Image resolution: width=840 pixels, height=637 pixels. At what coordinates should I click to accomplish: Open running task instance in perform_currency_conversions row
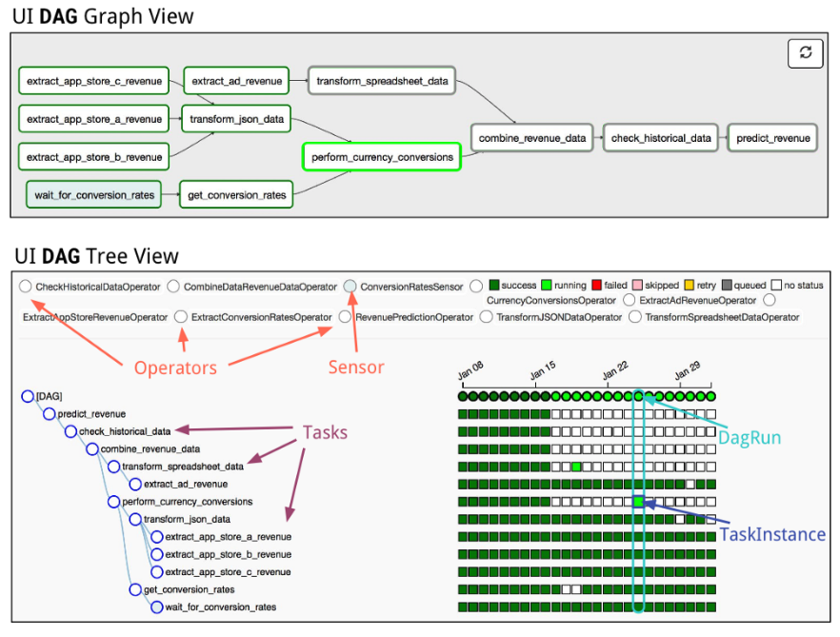(638, 502)
